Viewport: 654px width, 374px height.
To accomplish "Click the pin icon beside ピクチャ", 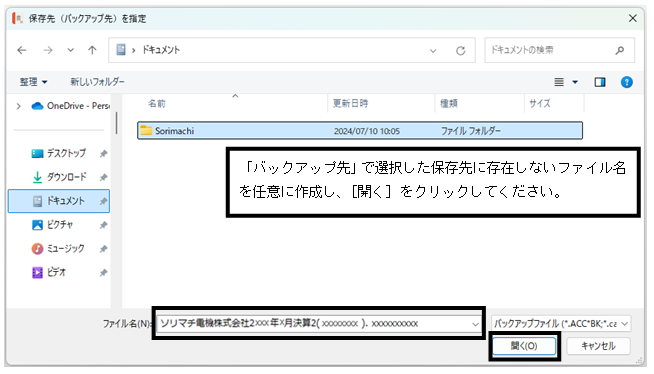I will pyautogui.click(x=103, y=225).
